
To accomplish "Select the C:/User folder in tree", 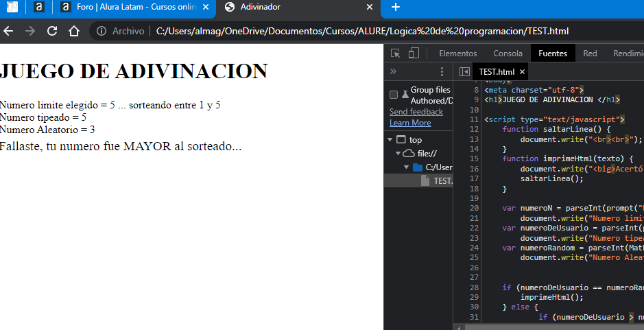I will (433, 167).
